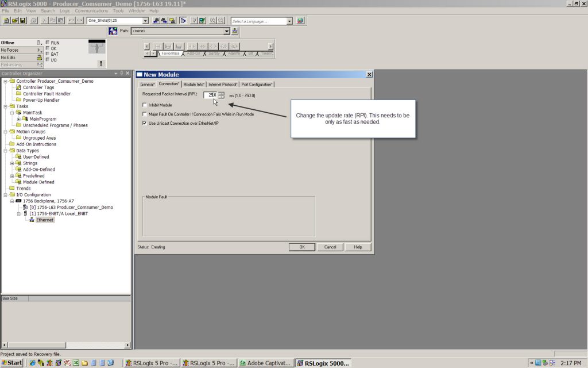Select the Favorites instruction tab
The height and width of the screenshot is (368, 588).
(170, 53)
